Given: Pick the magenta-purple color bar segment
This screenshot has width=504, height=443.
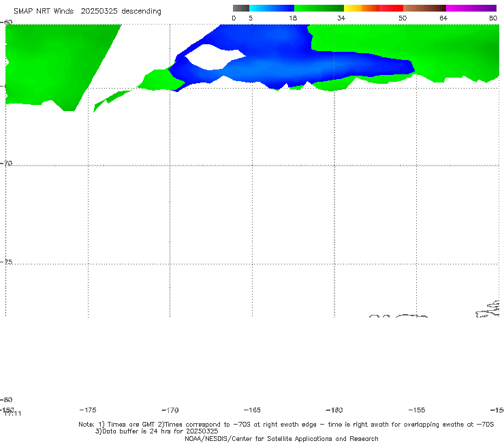Looking at the screenshot, I should pos(471,8).
